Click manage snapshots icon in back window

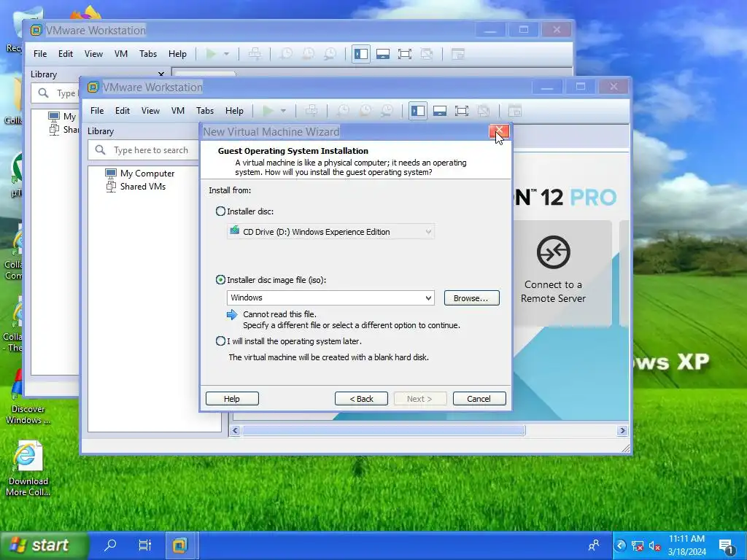click(x=330, y=54)
